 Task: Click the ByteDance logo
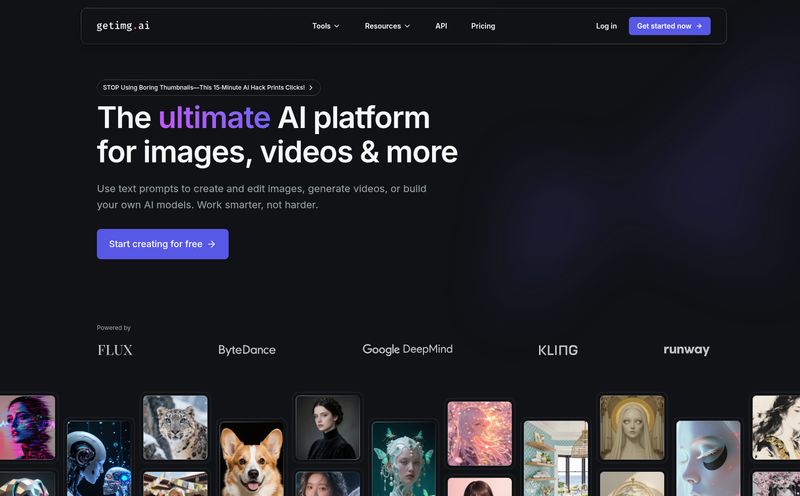tap(247, 350)
